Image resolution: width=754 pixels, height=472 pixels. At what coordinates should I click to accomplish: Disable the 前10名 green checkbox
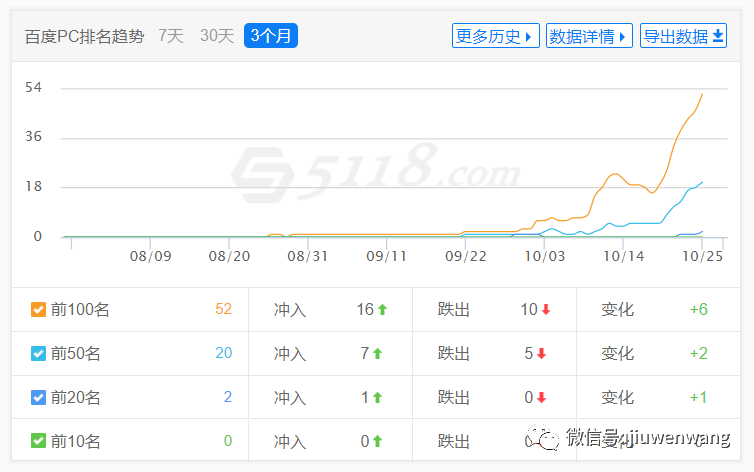click(x=38, y=441)
